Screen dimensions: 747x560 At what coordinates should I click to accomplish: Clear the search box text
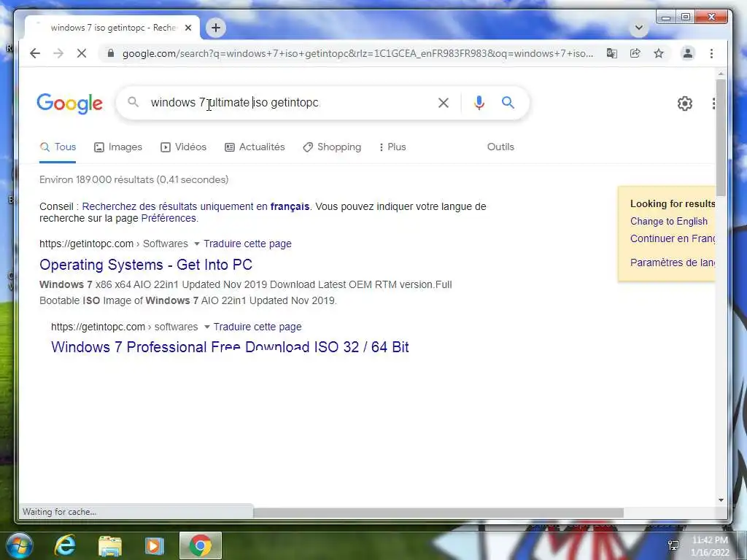click(x=443, y=102)
